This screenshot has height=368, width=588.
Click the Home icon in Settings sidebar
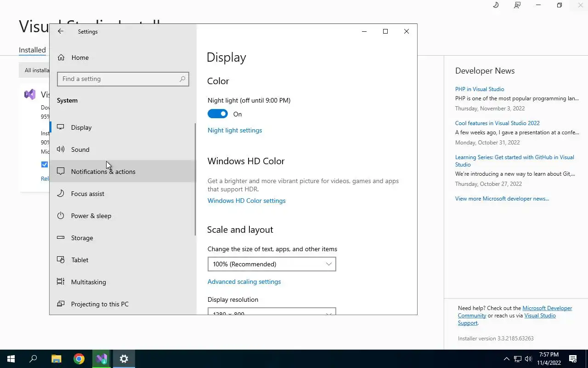click(x=61, y=57)
